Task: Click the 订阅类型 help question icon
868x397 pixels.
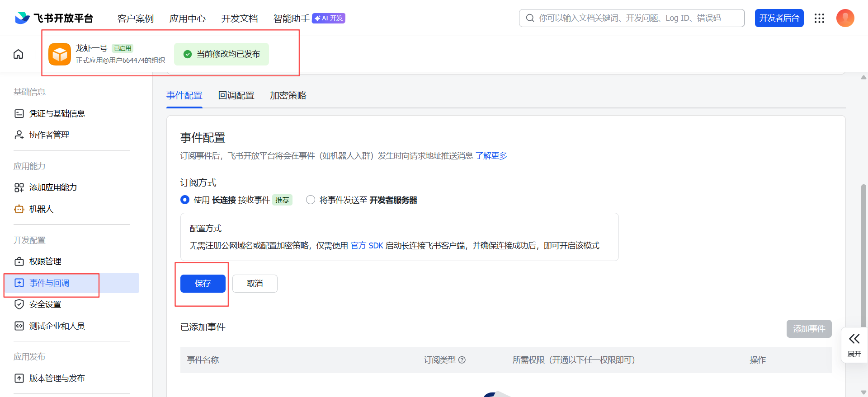Action: coord(462,360)
